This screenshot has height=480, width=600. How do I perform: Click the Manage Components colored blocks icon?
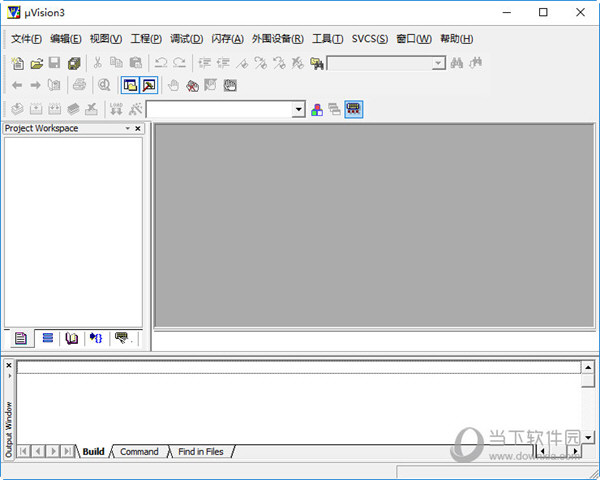pyautogui.click(x=317, y=109)
